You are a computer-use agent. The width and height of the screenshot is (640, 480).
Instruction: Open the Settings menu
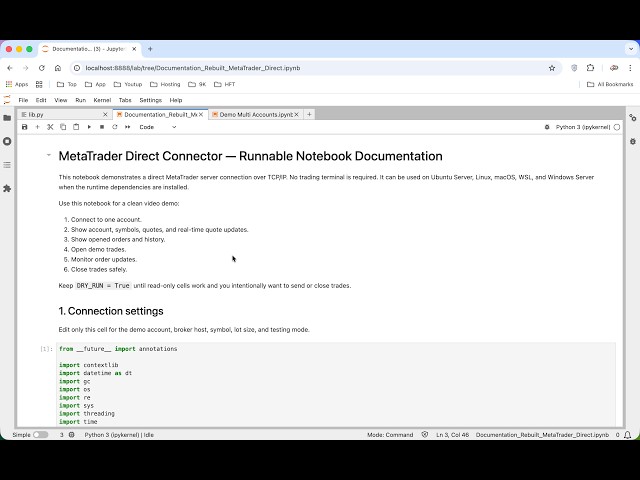click(x=151, y=100)
